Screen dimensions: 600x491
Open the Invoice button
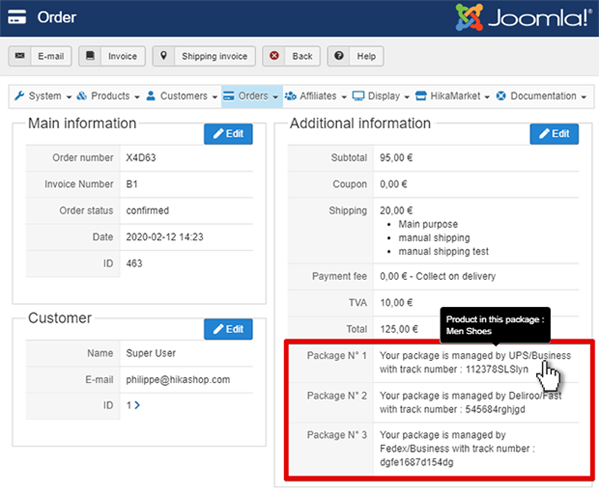[112, 56]
